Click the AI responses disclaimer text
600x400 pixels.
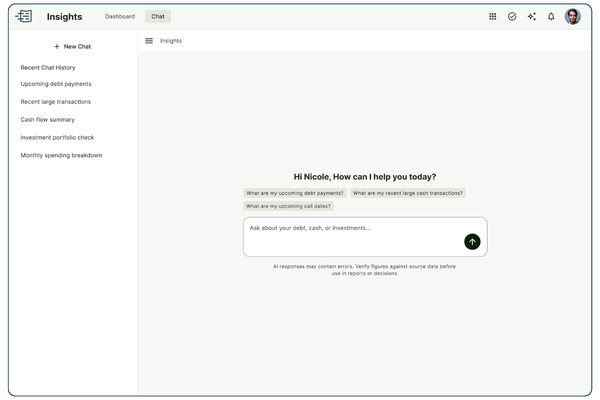[x=365, y=269]
